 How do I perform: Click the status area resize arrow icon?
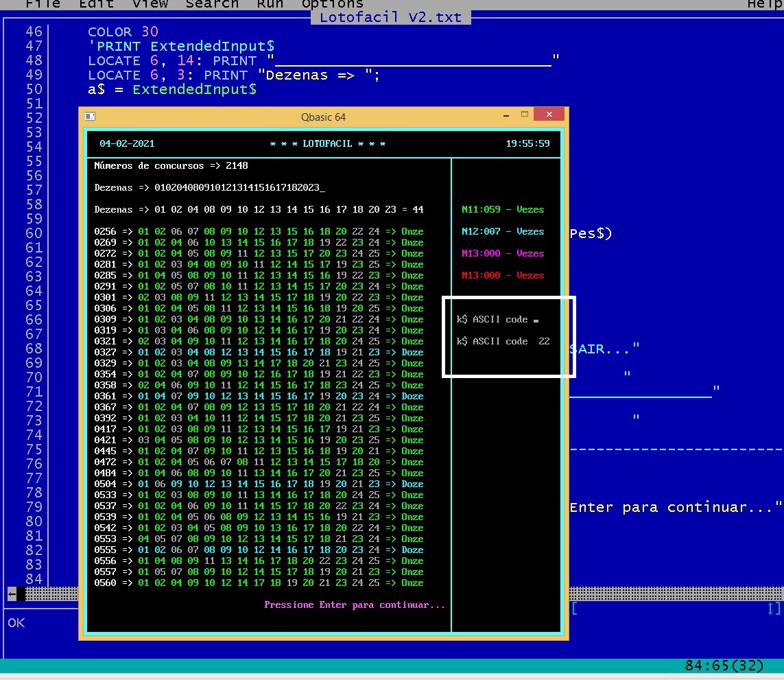(774, 608)
